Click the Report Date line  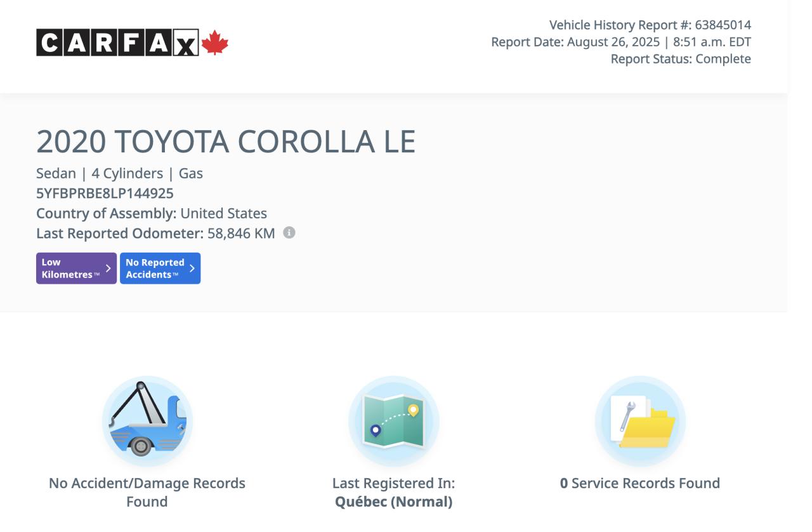(621, 42)
